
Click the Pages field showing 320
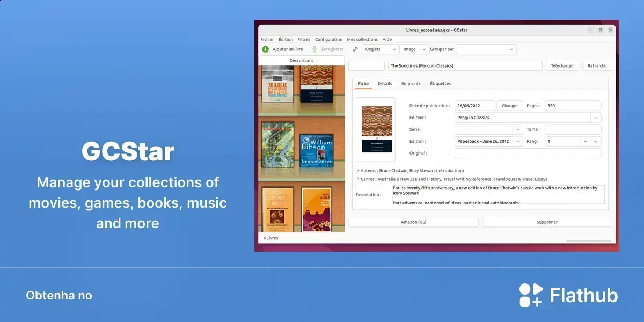[573, 106]
